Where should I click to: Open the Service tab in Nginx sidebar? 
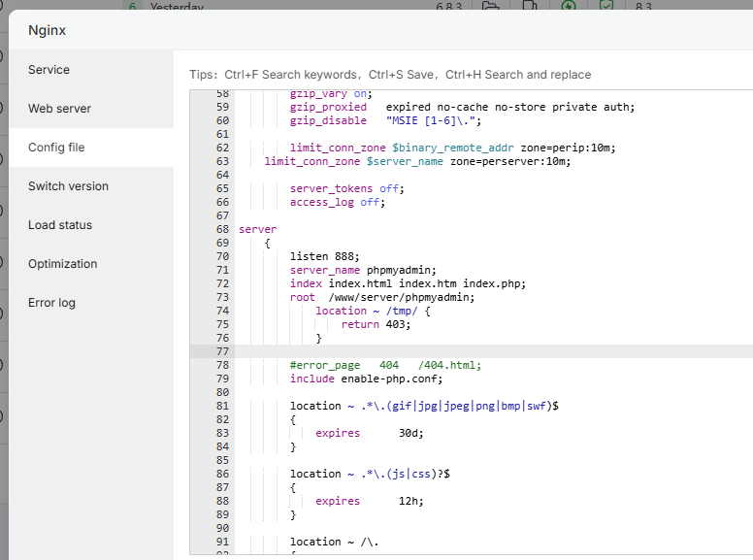[x=49, y=70]
